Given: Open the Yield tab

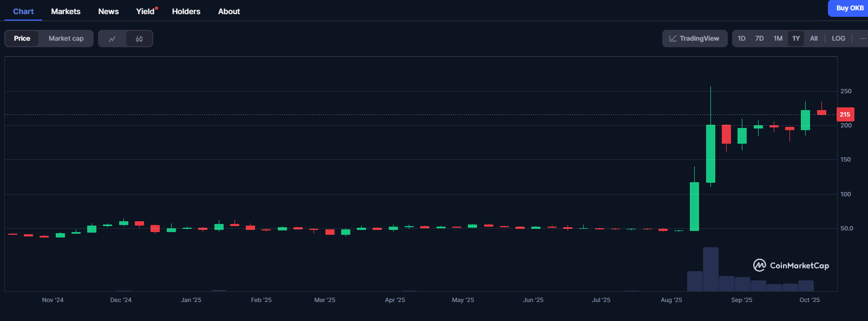Looking at the screenshot, I should pyautogui.click(x=145, y=11).
